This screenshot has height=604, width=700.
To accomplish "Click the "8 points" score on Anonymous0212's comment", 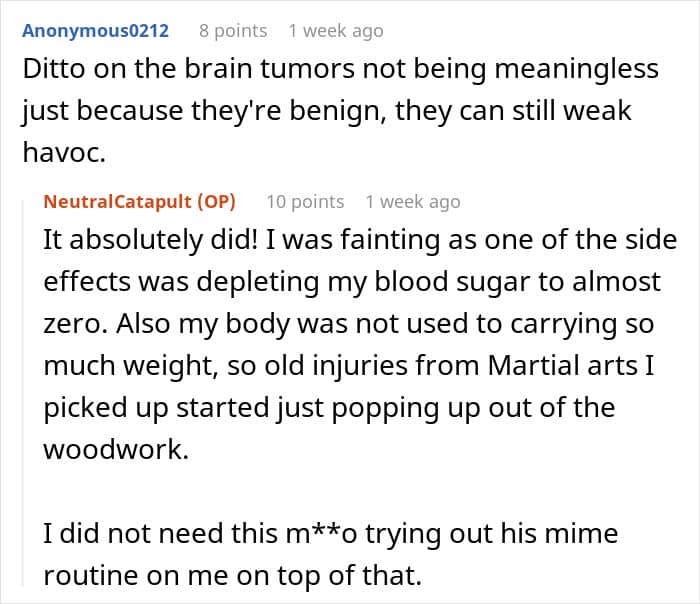I will 233,31.
